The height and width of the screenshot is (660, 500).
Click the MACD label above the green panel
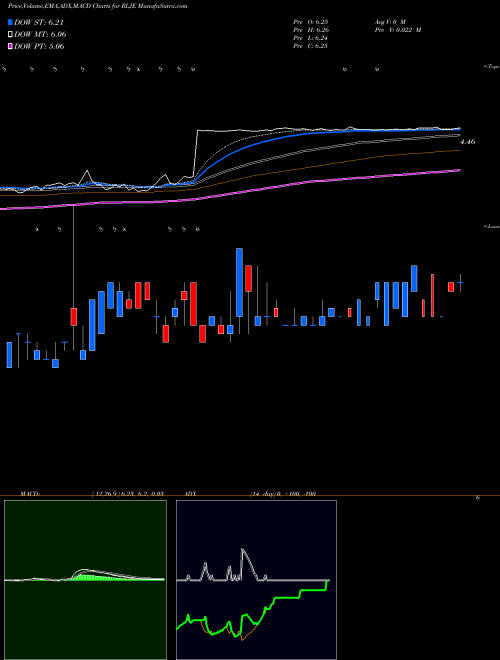click(x=30, y=494)
